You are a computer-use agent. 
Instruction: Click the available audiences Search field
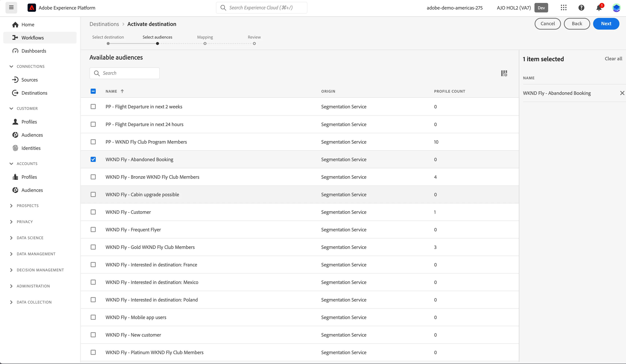click(x=124, y=73)
